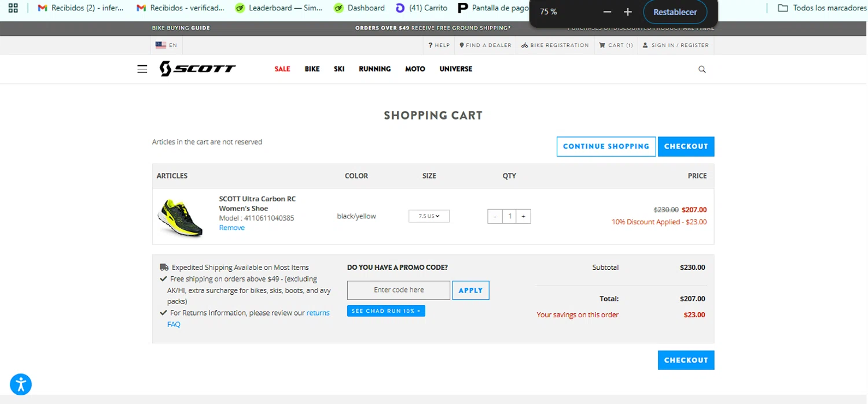
Task: Click the promo code input field
Action: pyautogui.click(x=399, y=290)
